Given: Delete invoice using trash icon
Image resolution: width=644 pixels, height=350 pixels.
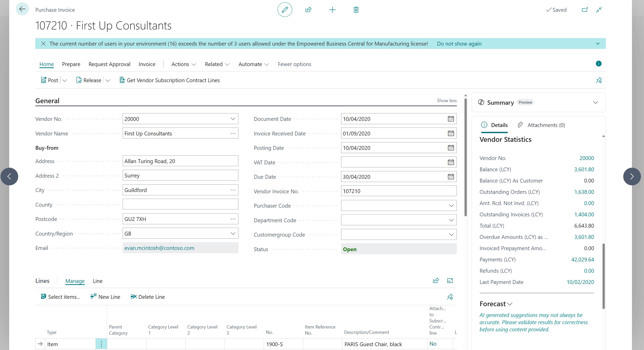Looking at the screenshot, I should point(356,10).
